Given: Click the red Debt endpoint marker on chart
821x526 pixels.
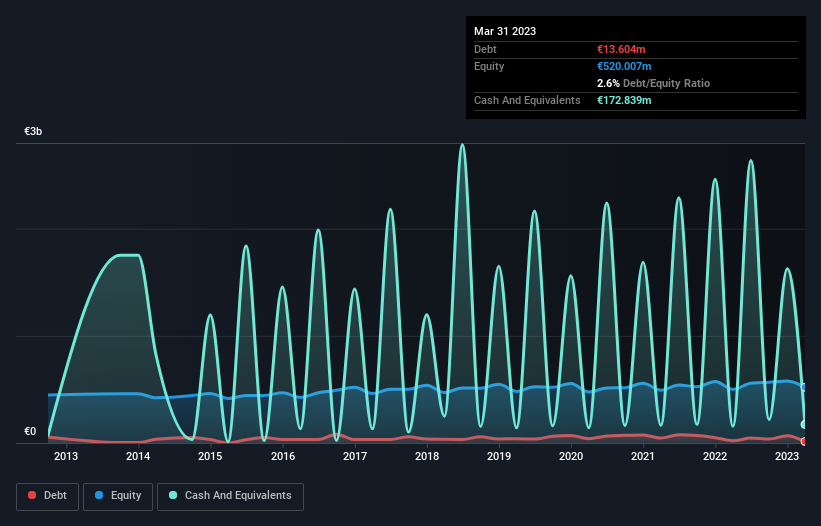Looking at the screenshot, I should pos(804,441).
